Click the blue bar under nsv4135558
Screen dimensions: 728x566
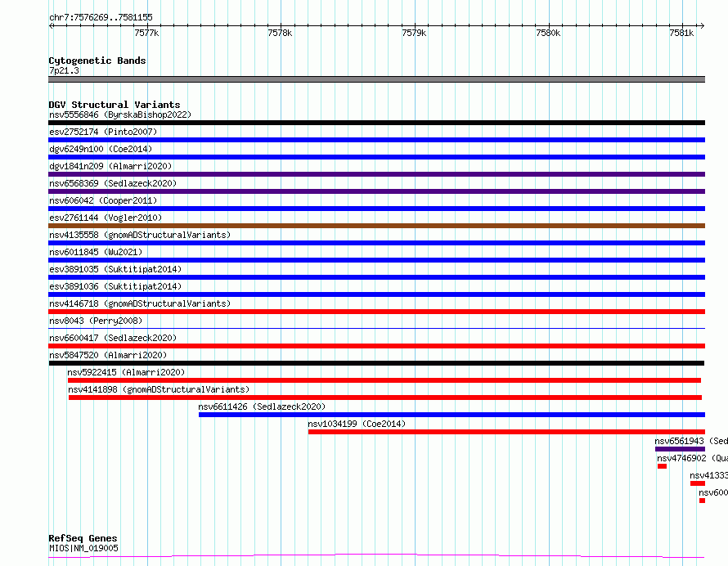point(376,243)
